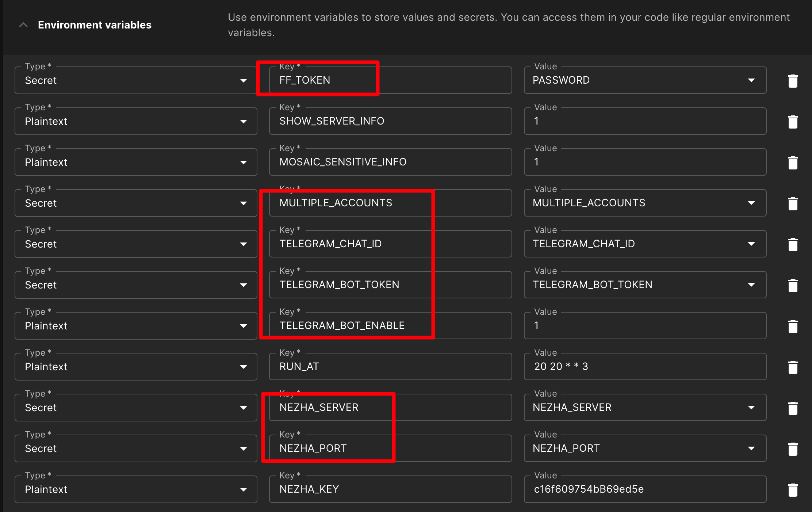
Task: Open Type dropdown for RUN_AT row
Action: (136, 367)
